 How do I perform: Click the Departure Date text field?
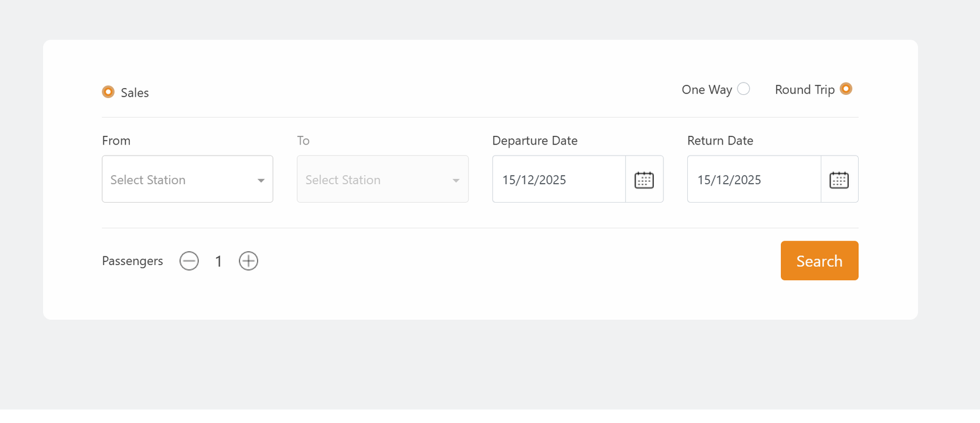pyautogui.click(x=557, y=180)
